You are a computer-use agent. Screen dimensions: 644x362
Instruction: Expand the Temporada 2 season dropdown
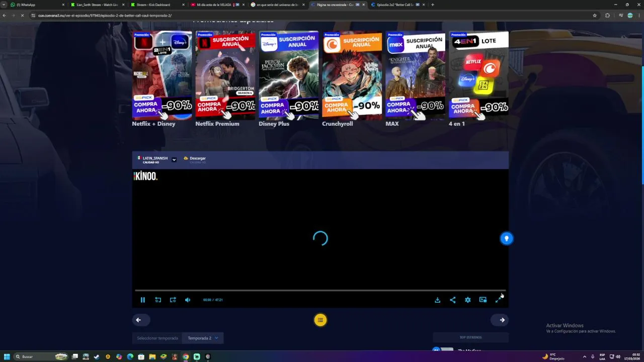tap(203, 338)
